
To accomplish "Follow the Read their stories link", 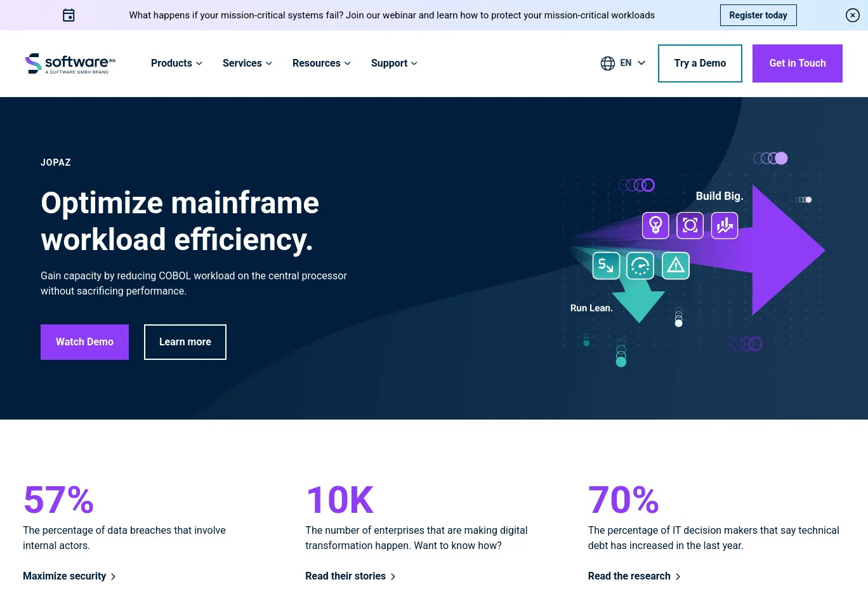I will [x=346, y=576].
